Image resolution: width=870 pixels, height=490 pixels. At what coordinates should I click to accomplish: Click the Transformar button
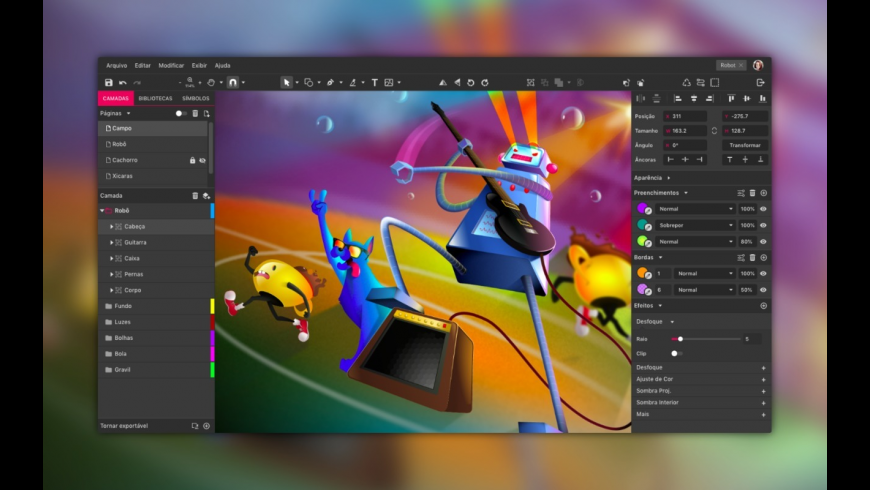(745, 145)
